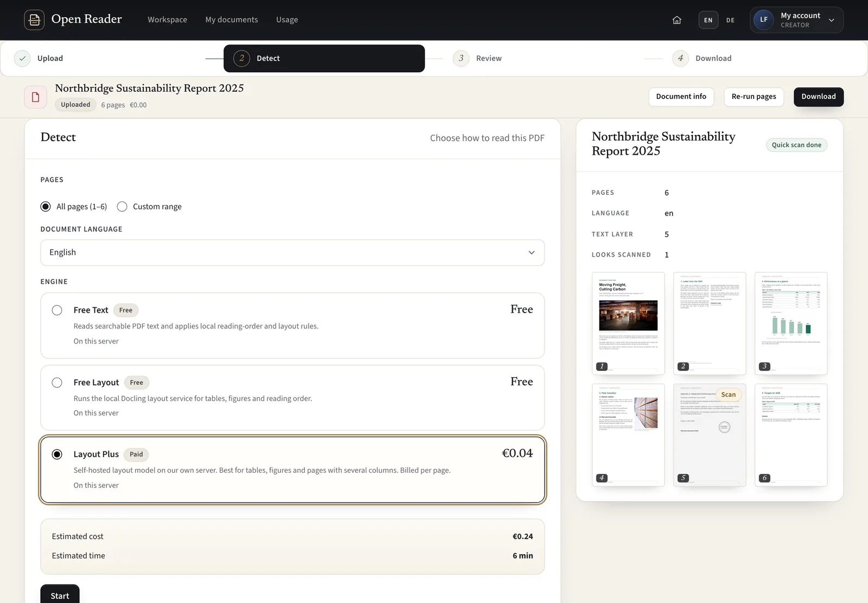
Task: Click the Start button
Action: [60, 595]
